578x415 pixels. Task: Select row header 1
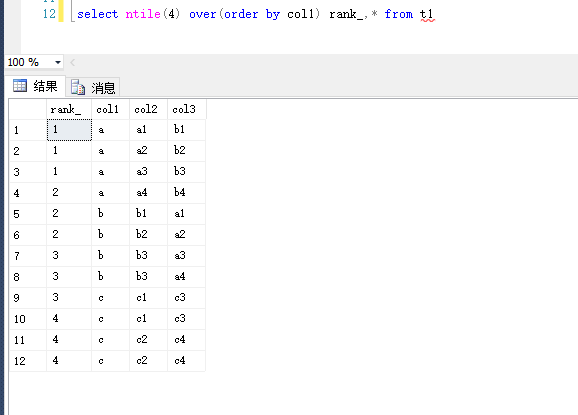[x=28, y=130]
